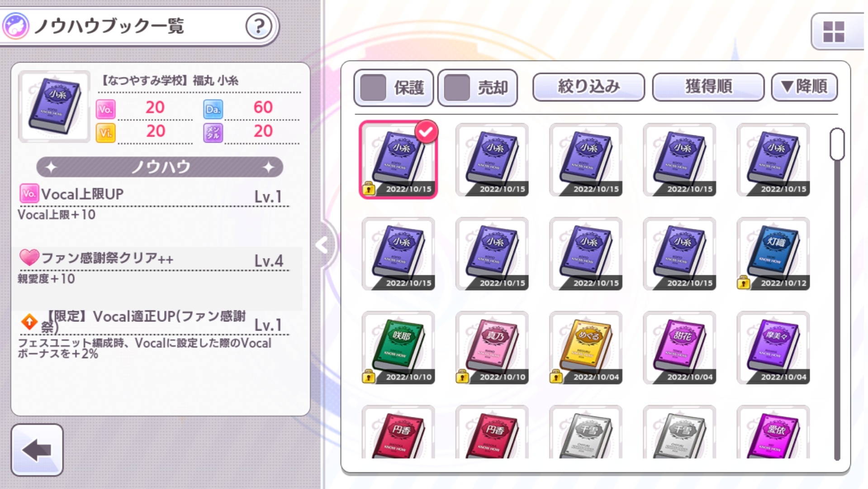The image size is (868, 489).
Task: Switch the 降順 descending order toggle
Action: tap(804, 86)
